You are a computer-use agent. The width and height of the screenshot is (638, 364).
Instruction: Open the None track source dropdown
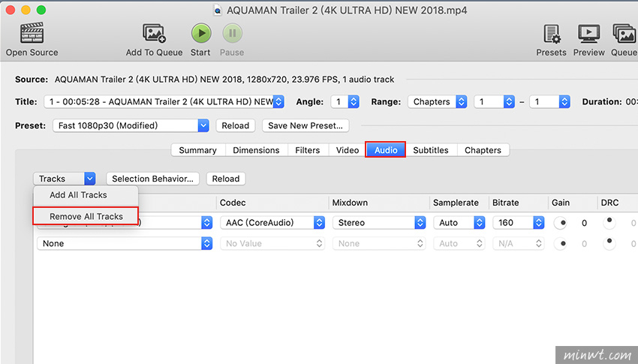(x=125, y=243)
